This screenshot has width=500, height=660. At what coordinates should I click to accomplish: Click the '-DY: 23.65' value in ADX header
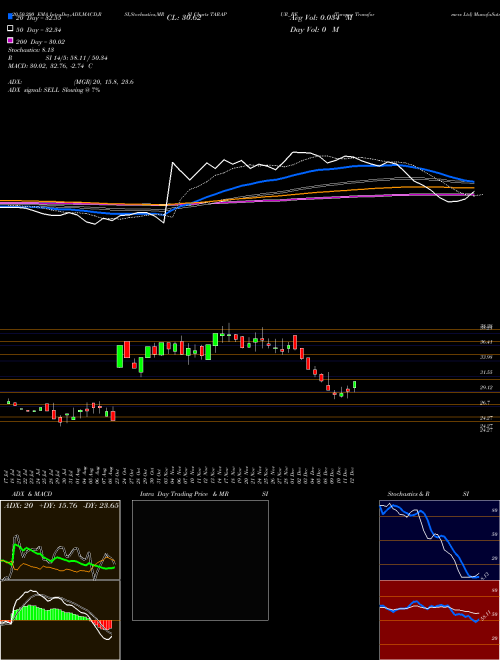coord(99,505)
